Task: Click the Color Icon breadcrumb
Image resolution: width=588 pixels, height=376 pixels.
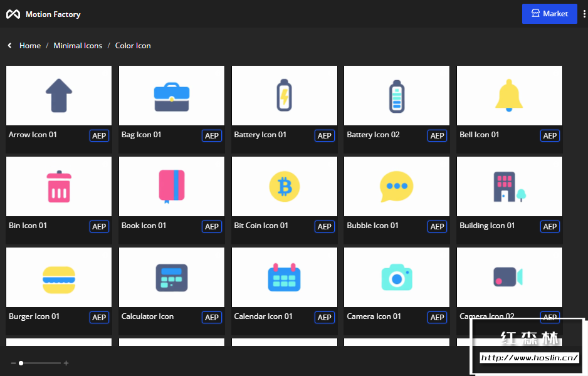Action: [133, 45]
